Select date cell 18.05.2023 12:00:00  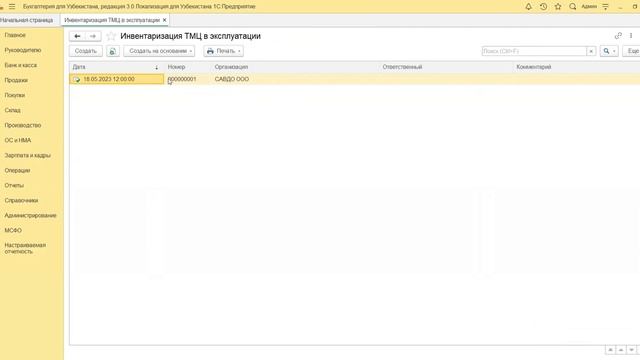[x=116, y=79]
